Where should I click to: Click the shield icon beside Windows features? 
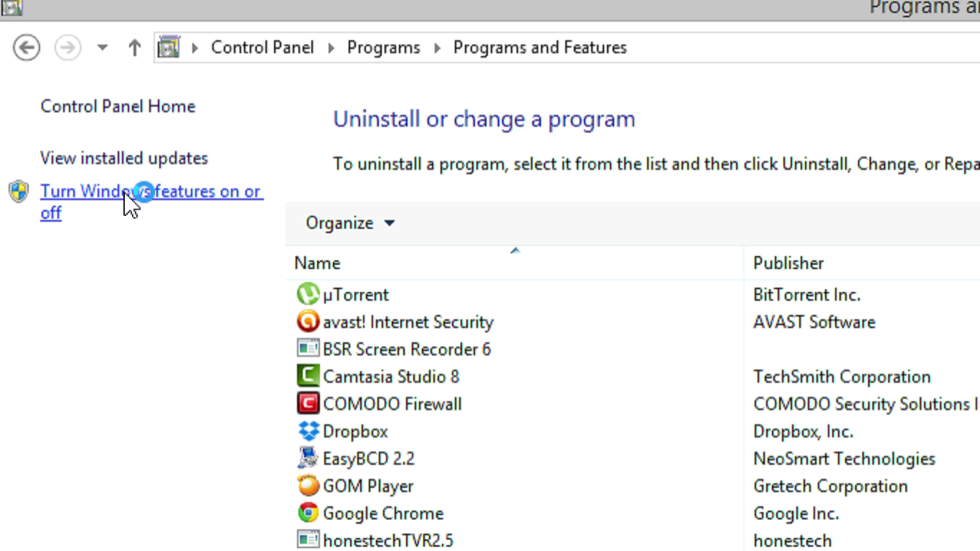[x=19, y=192]
